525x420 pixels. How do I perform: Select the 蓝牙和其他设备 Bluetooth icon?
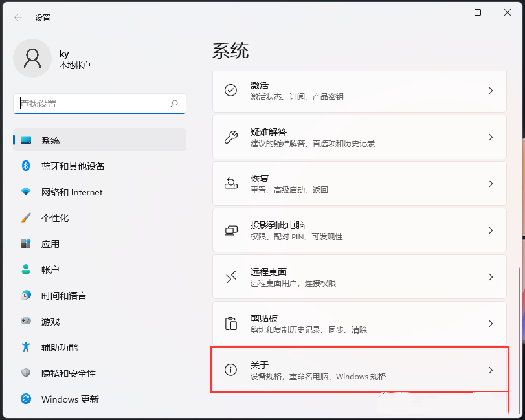[25, 166]
